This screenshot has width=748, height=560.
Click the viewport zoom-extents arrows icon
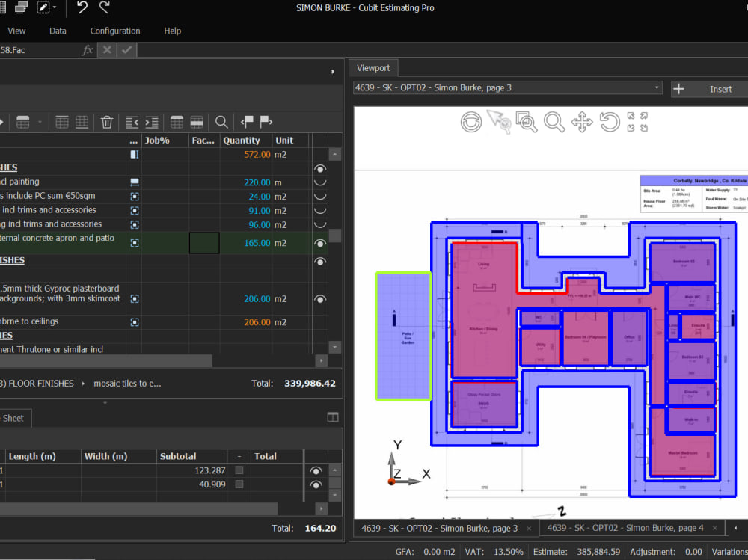(637, 122)
